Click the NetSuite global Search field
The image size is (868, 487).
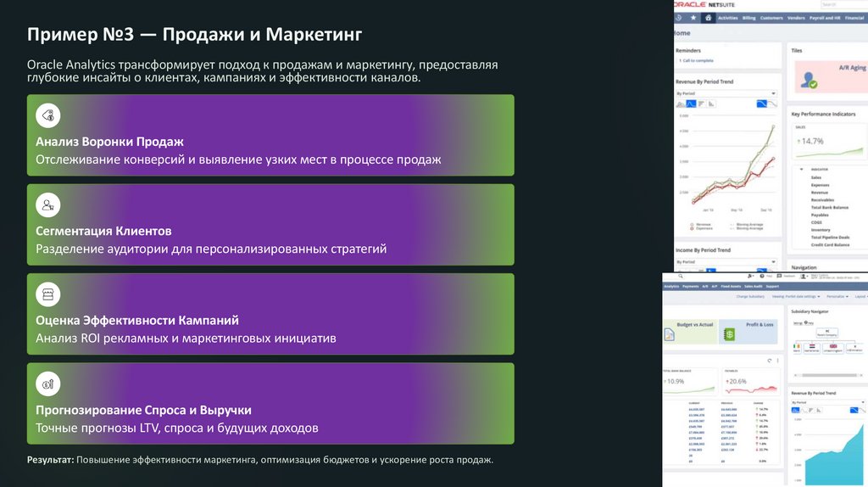coord(843,4)
